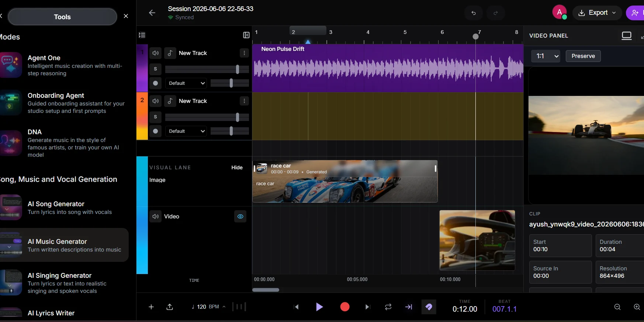Zoom out the timeline
This screenshot has height=322, width=644.
pyautogui.click(x=617, y=307)
